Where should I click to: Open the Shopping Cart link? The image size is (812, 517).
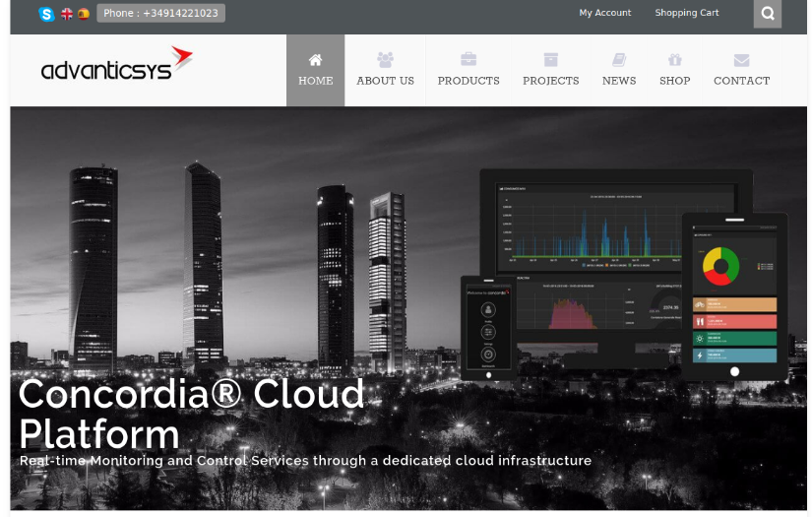[687, 13]
